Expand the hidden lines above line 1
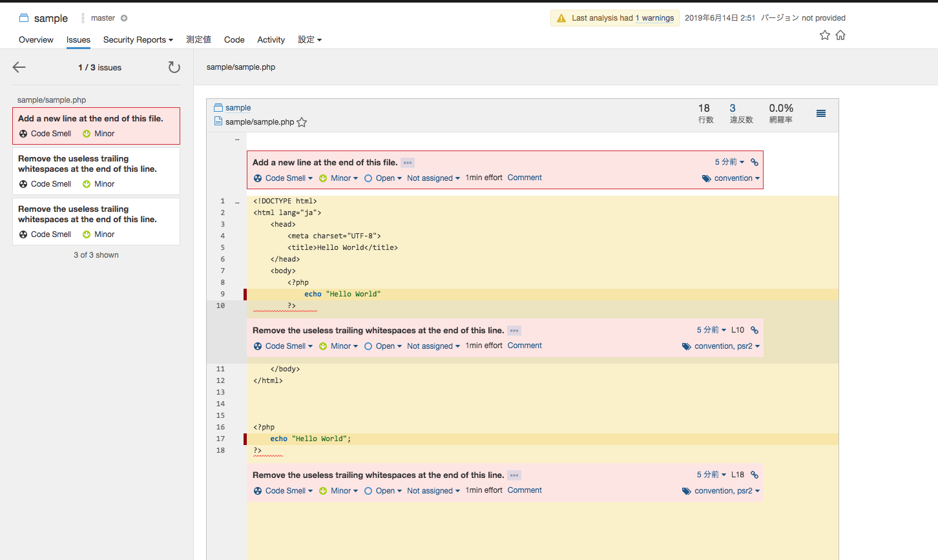This screenshot has height=560, width=938. coord(237,139)
